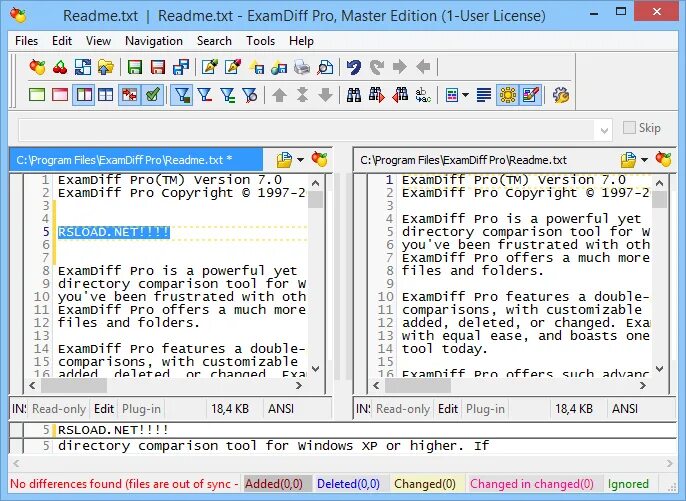Start a new compare via the apples toolbar icon
686x501 pixels.
tap(37, 67)
